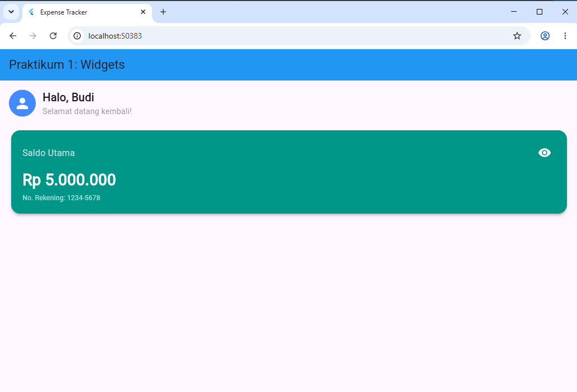Go back to previous page
577x392 pixels.
[x=13, y=36]
